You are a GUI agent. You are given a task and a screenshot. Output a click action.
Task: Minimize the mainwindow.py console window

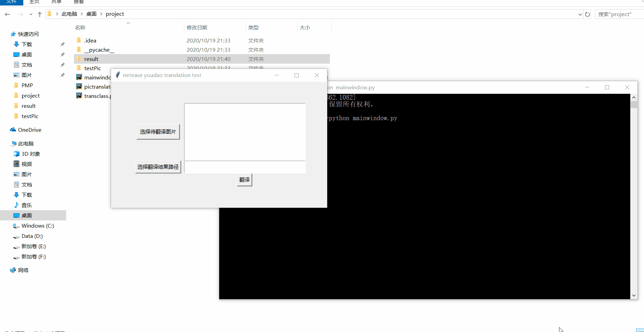coord(587,87)
